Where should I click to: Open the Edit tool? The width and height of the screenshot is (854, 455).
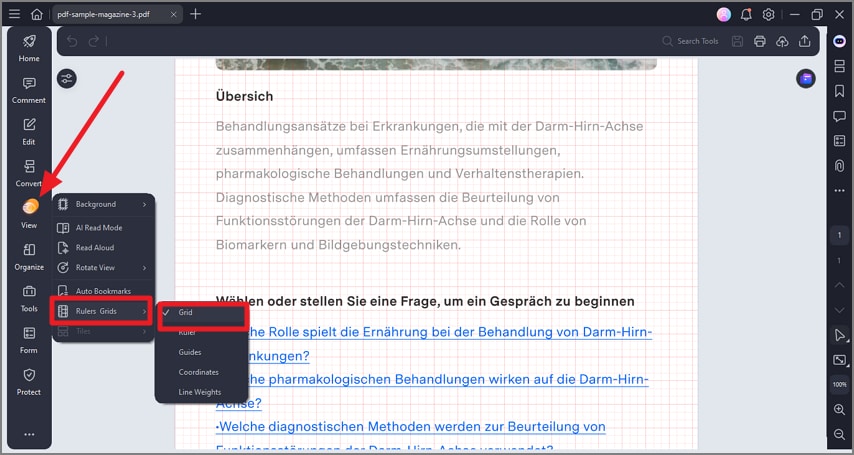pyautogui.click(x=29, y=132)
